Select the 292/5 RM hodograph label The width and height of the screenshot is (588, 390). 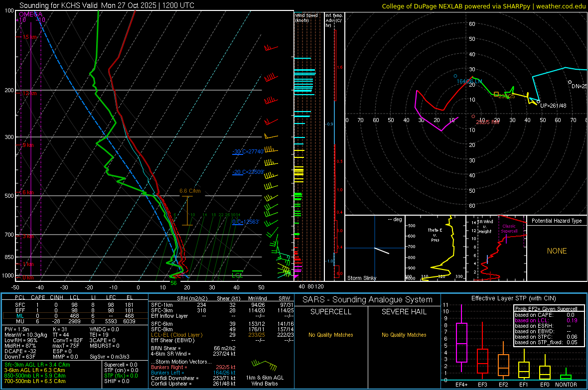(487, 122)
